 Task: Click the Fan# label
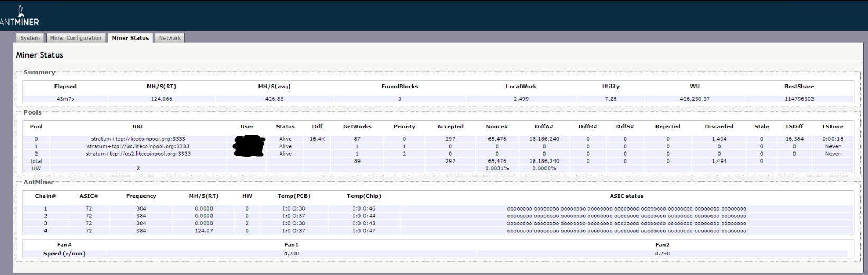(64, 245)
